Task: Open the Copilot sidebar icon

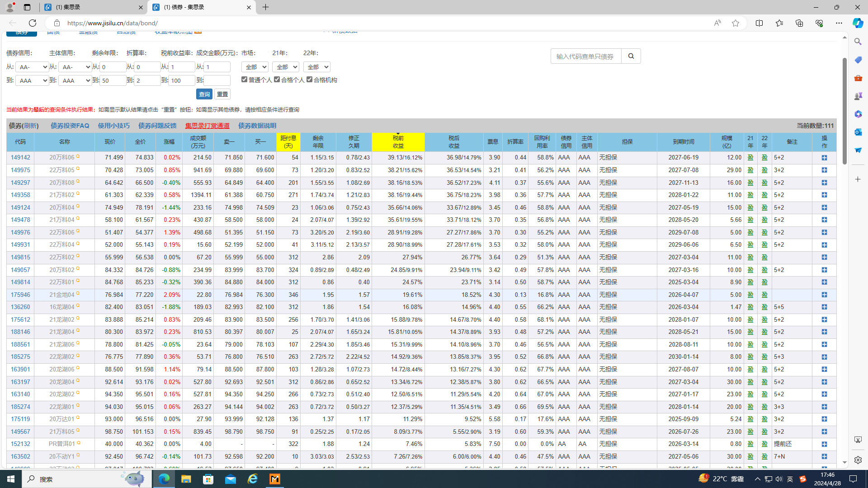Action: tap(858, 23)
